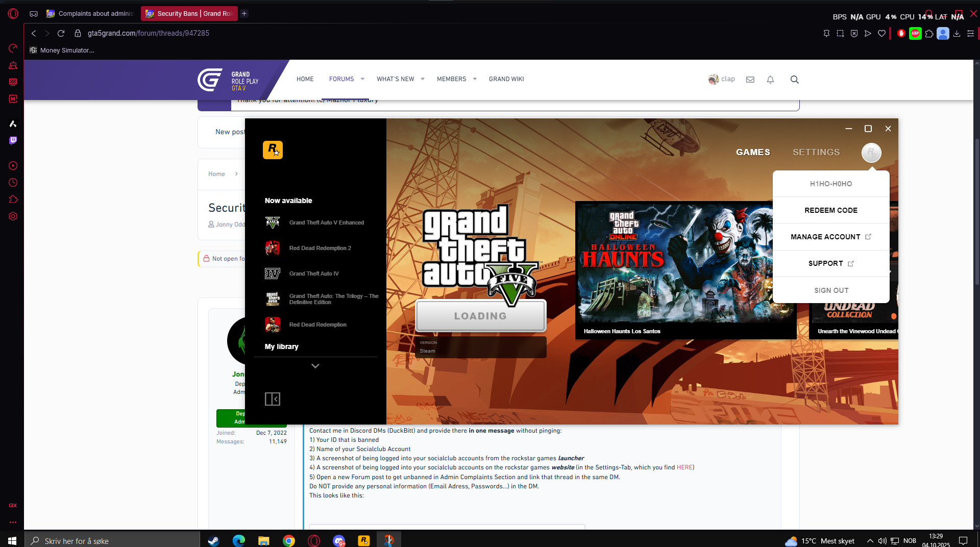This screenshot has height=547, width=980.
Task: Collapse the Rockstar launcher sidebar
Action: click(x=273, y=399)
